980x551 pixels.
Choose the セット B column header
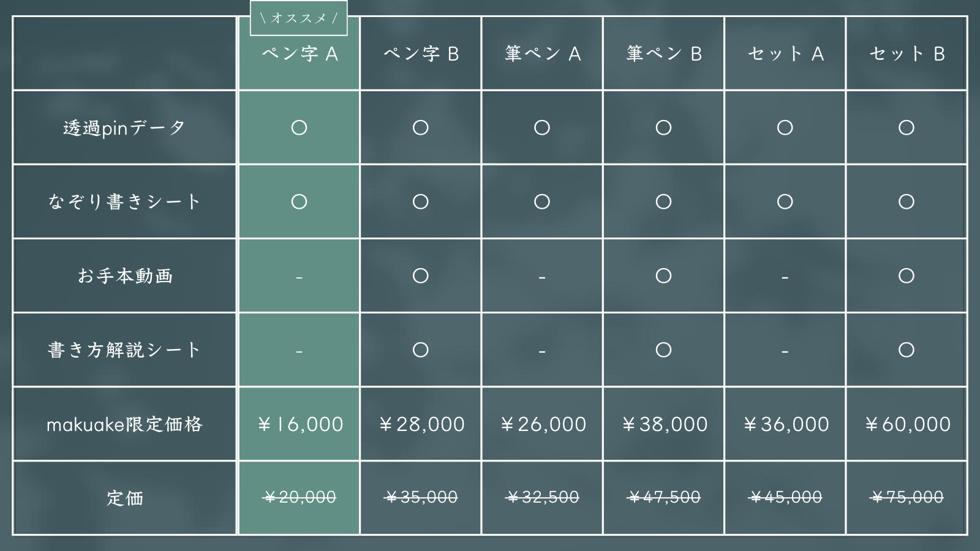click(x=907, y=54)
